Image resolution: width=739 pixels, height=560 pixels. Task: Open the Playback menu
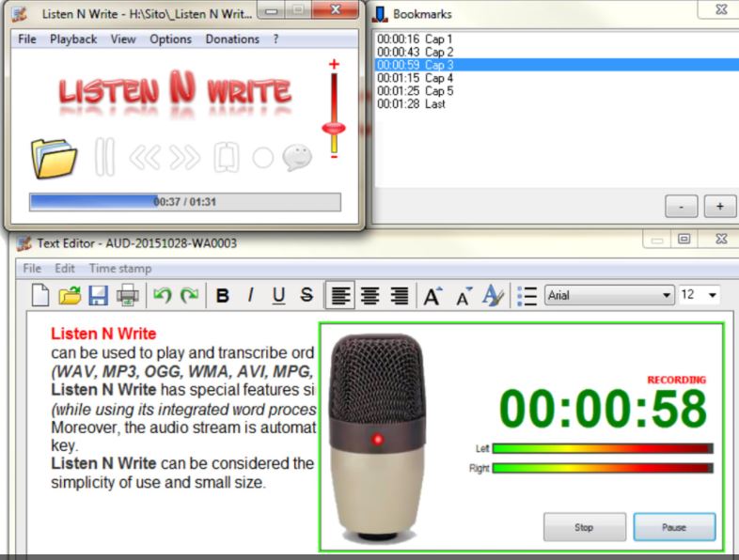[73, 39]
